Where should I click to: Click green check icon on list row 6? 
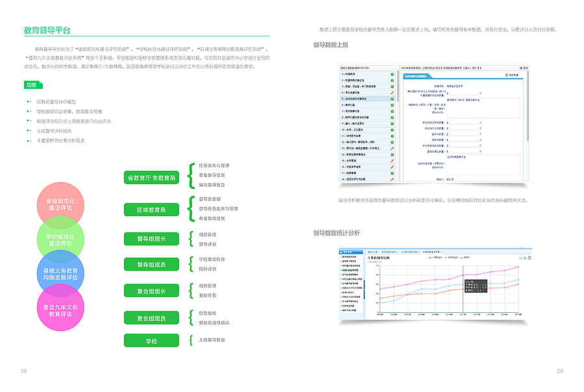pyautogui.click(x=392, y=105)
